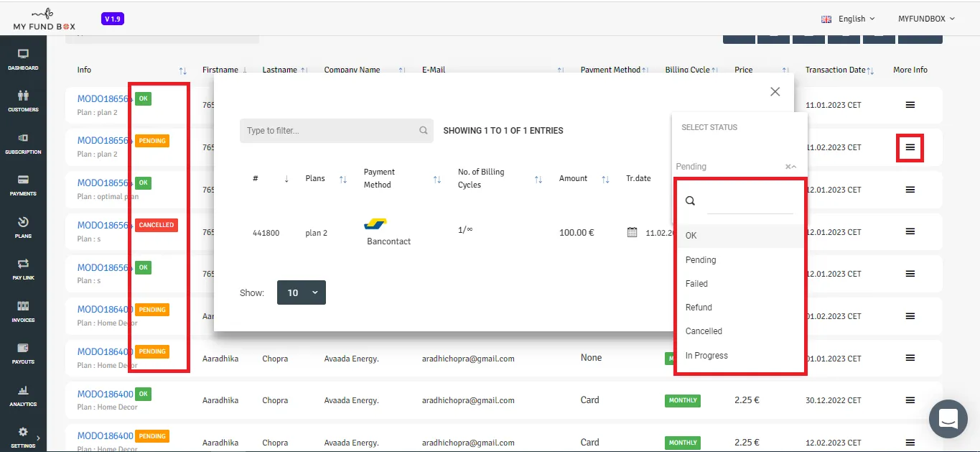
Task: Click the Bancontact payment logo
Action: [375, 224]
